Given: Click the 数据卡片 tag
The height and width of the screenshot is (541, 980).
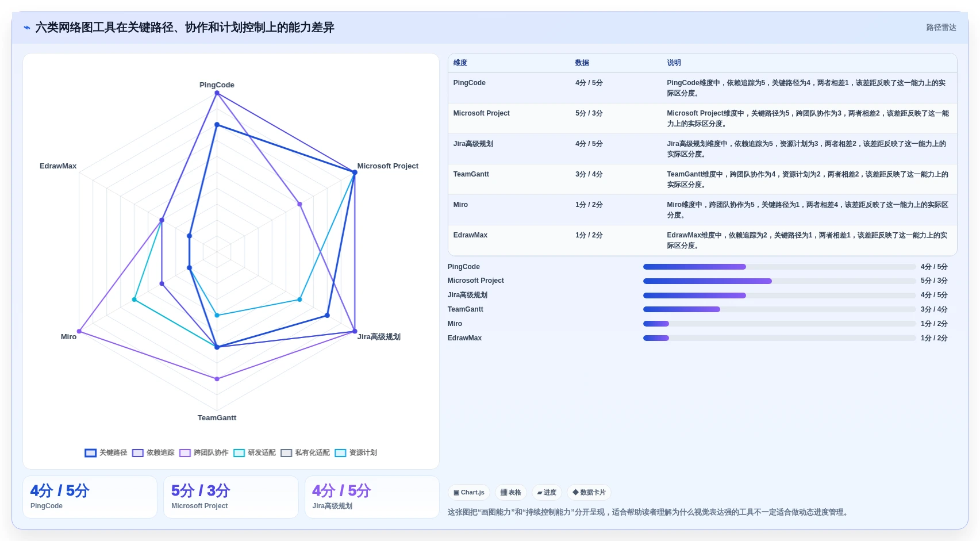Looking at the screenshot, I should pos(589,492).
